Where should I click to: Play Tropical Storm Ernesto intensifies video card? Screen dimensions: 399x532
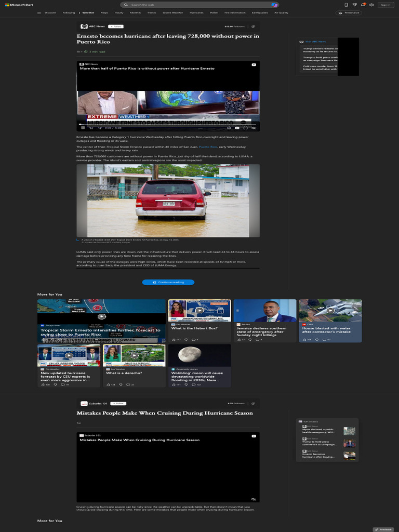pyautogui.click(x=101, y=316)
